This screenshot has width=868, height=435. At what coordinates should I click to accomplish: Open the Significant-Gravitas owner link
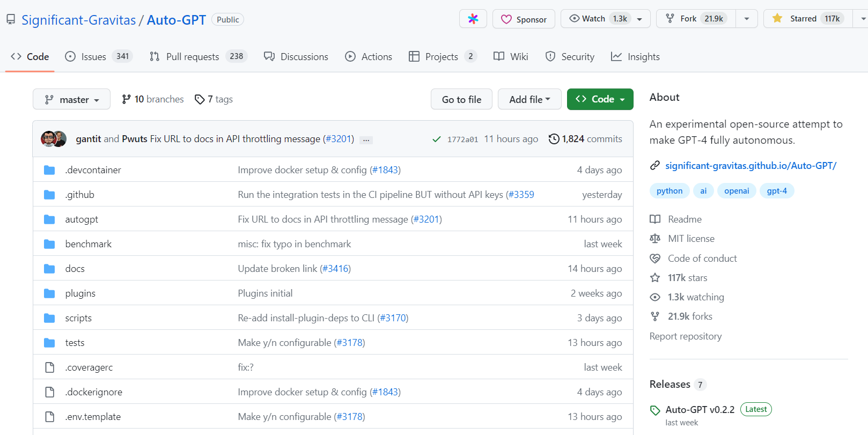point(78,20)
